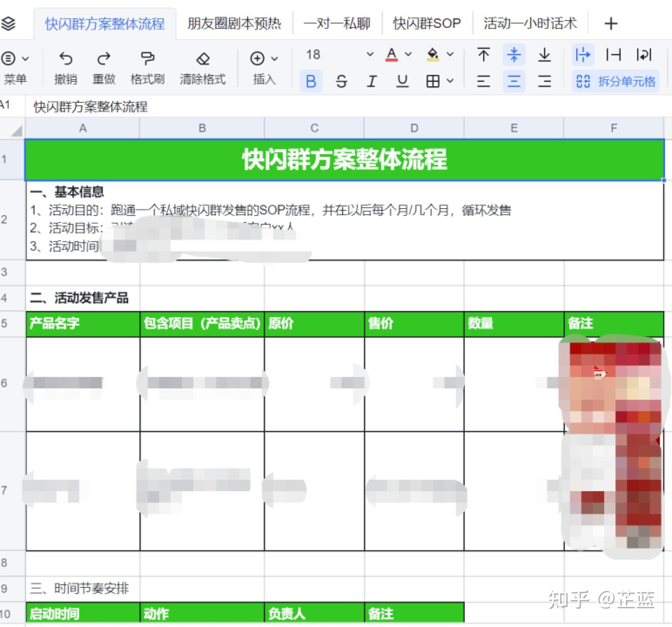Screen dimensions: 672x627
Task: Select the 数量 header cell
Action: (x=514, y=324)
